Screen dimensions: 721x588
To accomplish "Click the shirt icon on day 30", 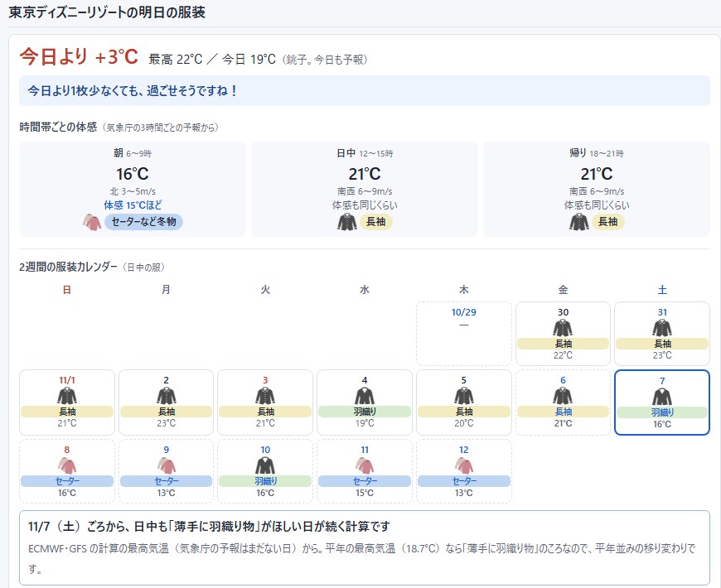I will point(563,328).
